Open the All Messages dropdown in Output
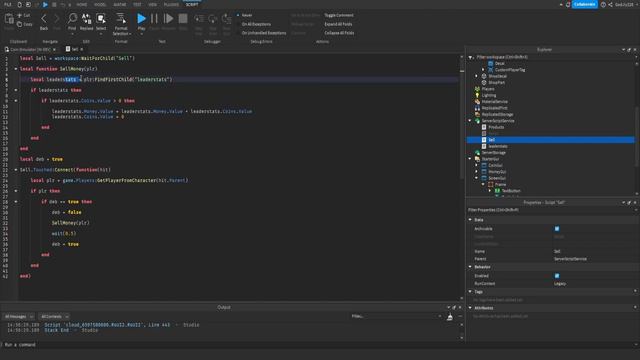 pos(19,317)
